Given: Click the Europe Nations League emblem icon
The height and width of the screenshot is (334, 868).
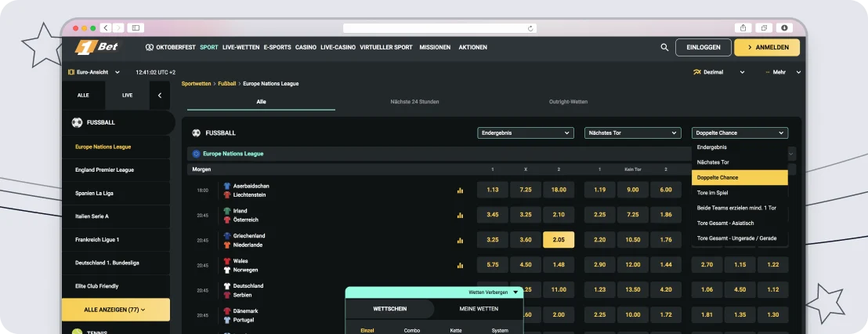Looking at the screenshot, I should point(196,154).
